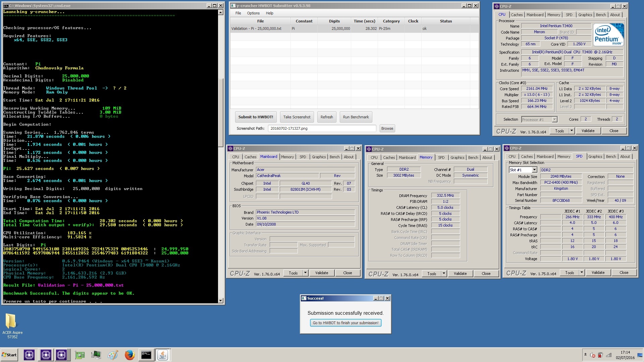This screenshot has width=644, height=362.
Task: Click the y-cruncher HWBOT Submitter title icon
Action: click(233, 6)
